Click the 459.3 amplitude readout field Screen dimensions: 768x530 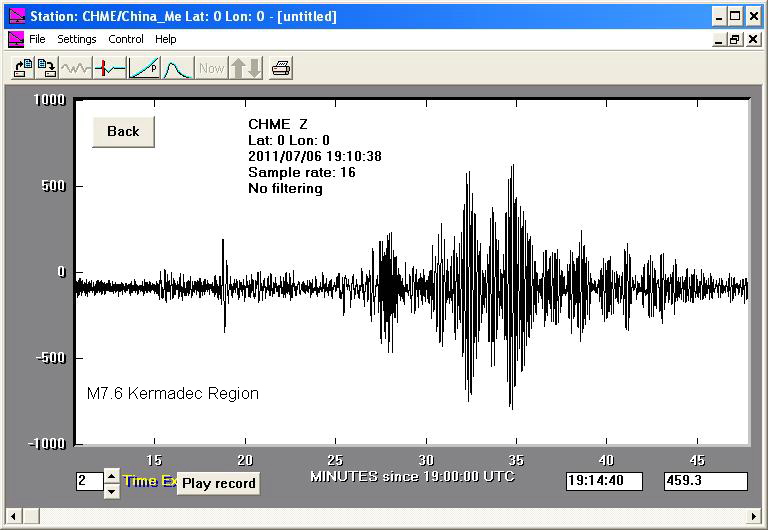point(705,481)
